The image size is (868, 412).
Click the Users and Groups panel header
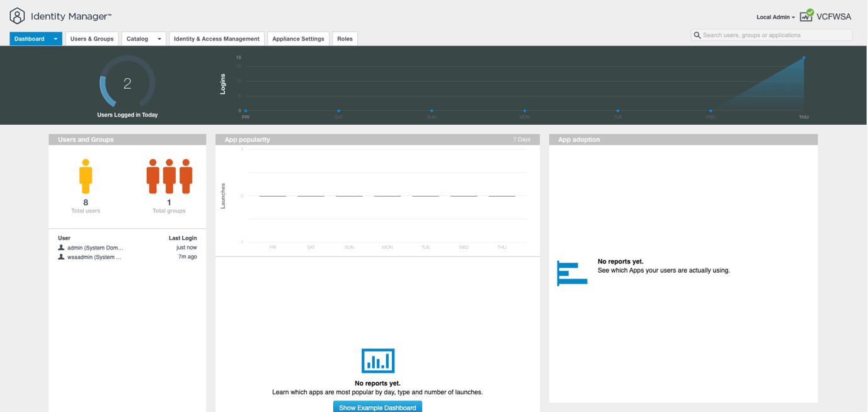[x=127, y=139]
